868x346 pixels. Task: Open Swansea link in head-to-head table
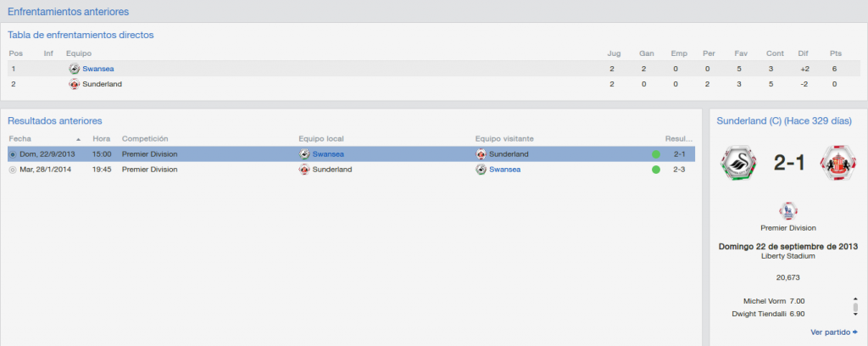click(98, 70)
